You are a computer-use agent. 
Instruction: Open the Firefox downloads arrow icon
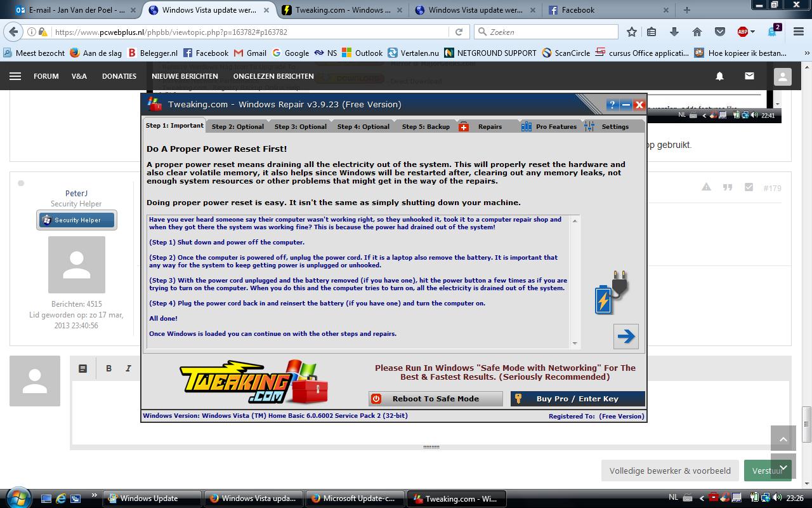674,32
